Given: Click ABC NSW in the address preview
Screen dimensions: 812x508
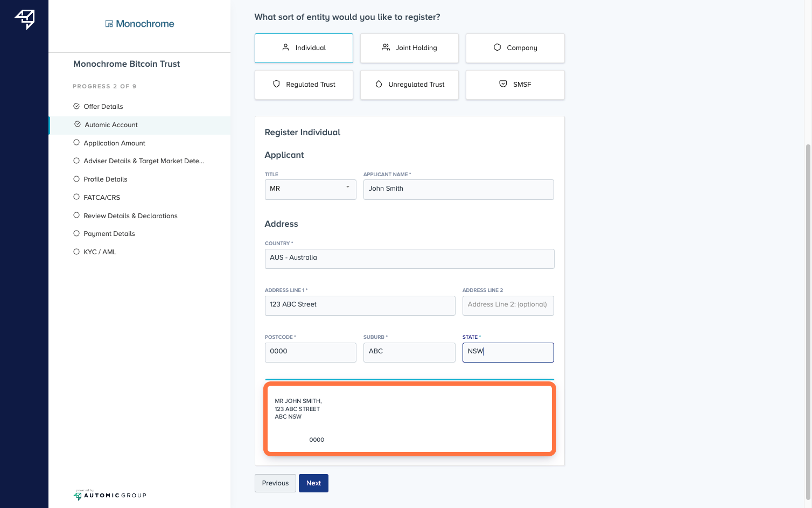Looking at the screenshot, I should click(288, 416).
